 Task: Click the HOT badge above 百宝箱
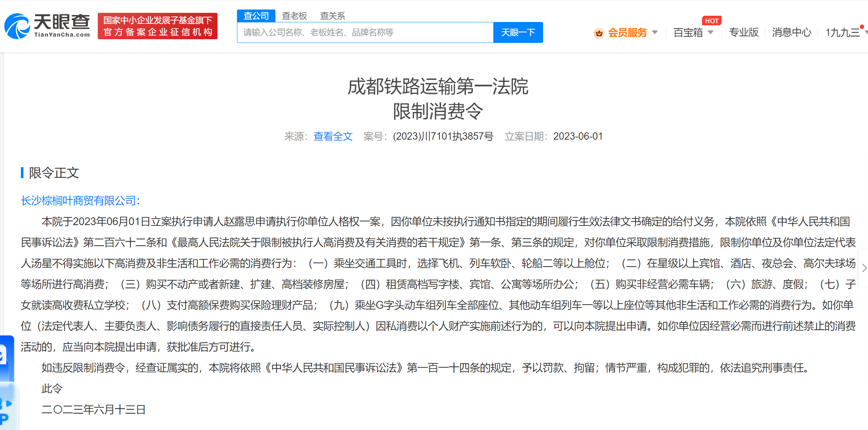[711, 21]
